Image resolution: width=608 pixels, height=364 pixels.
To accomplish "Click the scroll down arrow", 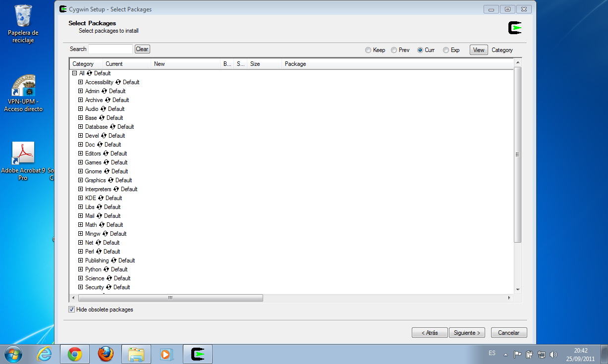I will pos(518,290).
